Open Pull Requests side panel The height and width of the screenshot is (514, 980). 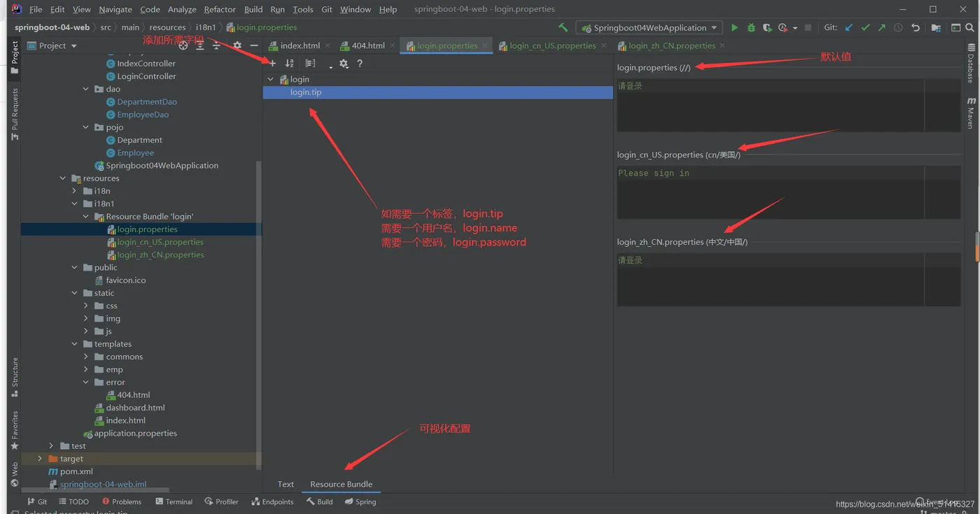click(x=15, y=114)
